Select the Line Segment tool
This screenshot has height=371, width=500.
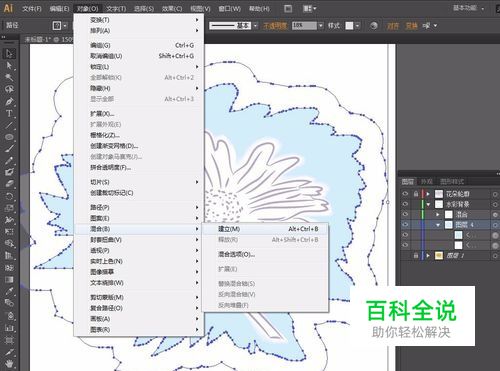9,125
